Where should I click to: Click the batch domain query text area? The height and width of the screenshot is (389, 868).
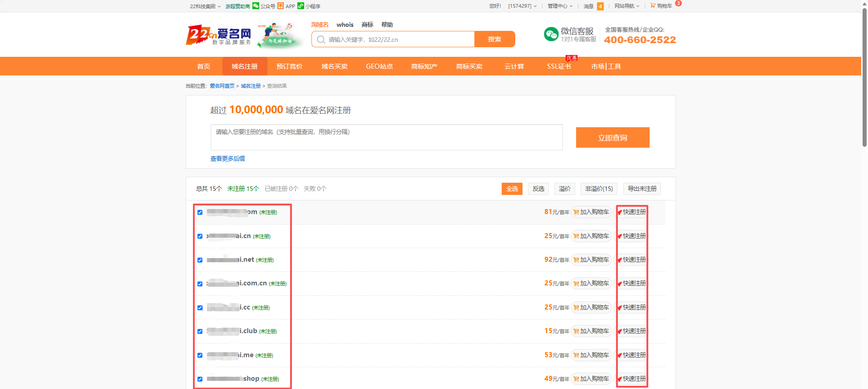click(387, 137)
